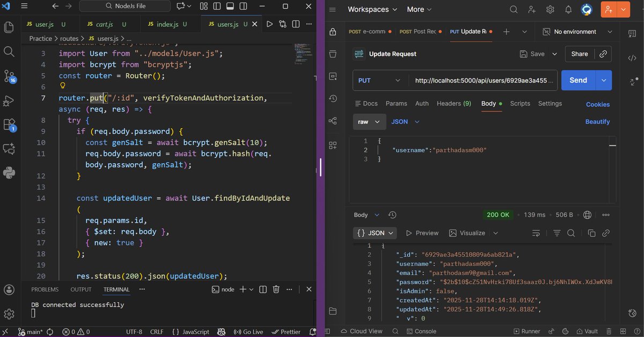Viewport: 644px width, 337px height.
Task: Open response history clock icon
Action: click(x=392, y=215)
